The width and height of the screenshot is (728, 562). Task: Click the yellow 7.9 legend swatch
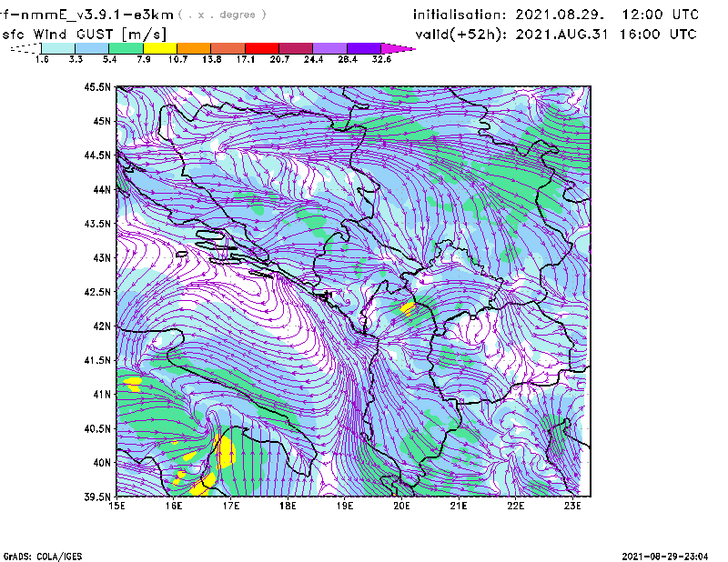[x=160, y=48]
